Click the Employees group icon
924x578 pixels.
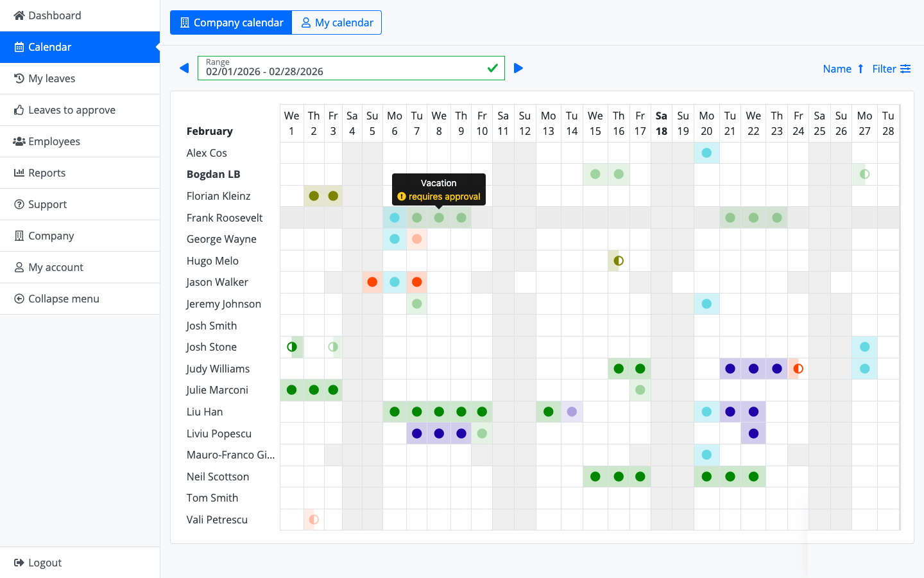(x=19, y=141)
